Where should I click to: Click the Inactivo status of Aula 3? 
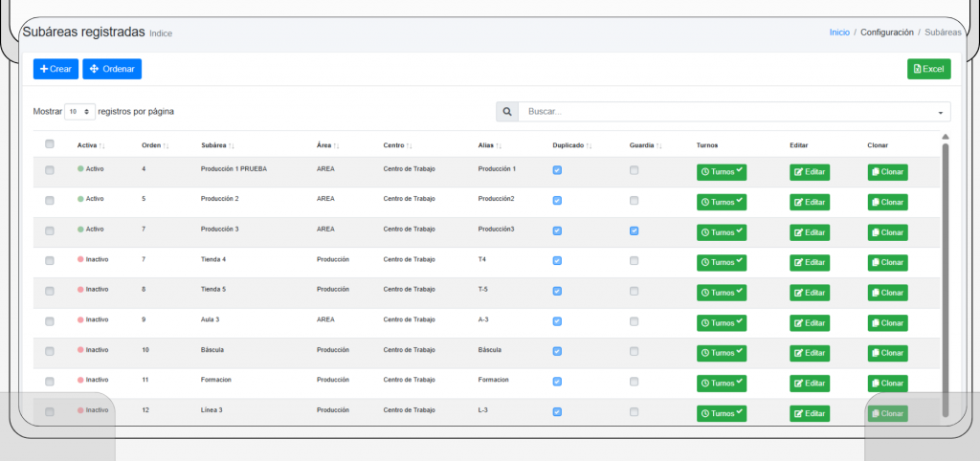coord(93,319)
